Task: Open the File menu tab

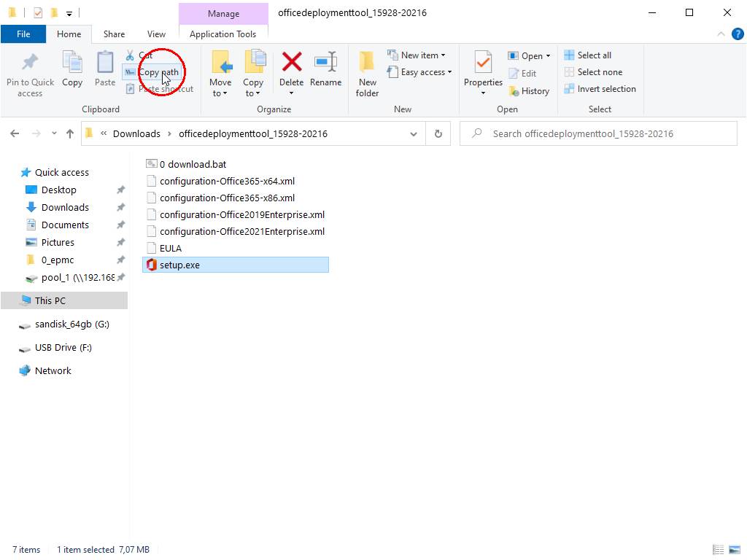Action: pos(23,34)
